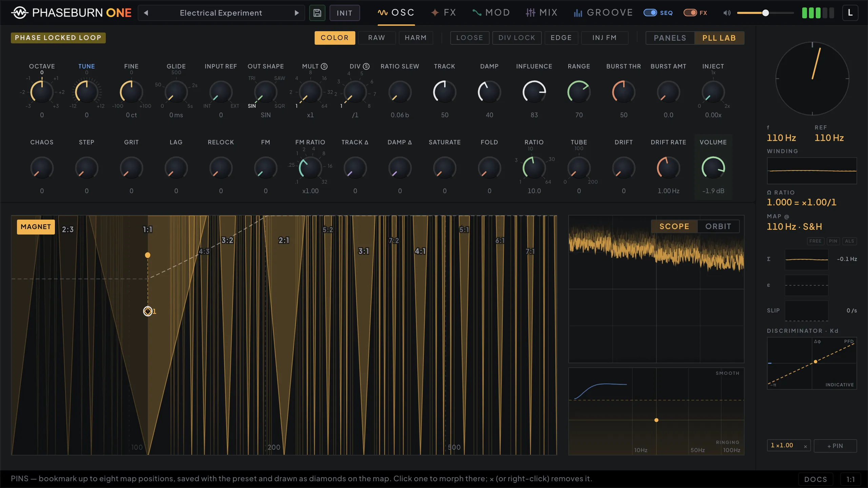Go to the next preset arrow
Screen dimensions: 868x488
[297, 13]
